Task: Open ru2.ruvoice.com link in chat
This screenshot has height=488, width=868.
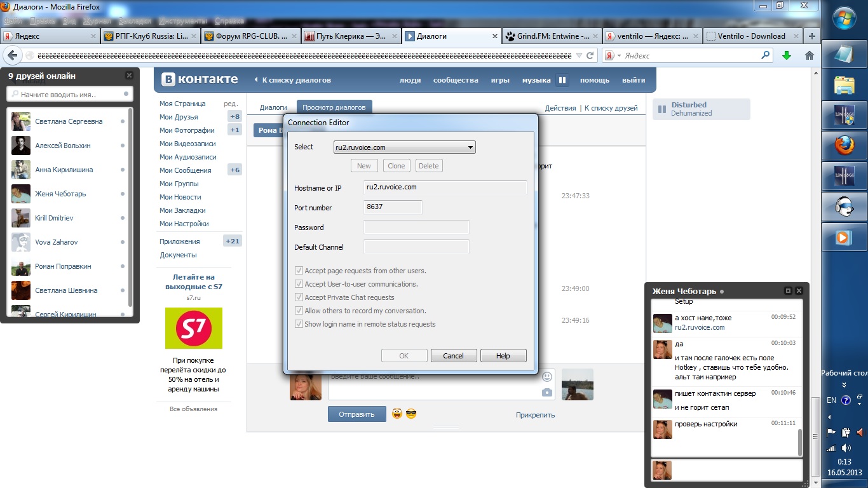Action: [x=700, y=327]
